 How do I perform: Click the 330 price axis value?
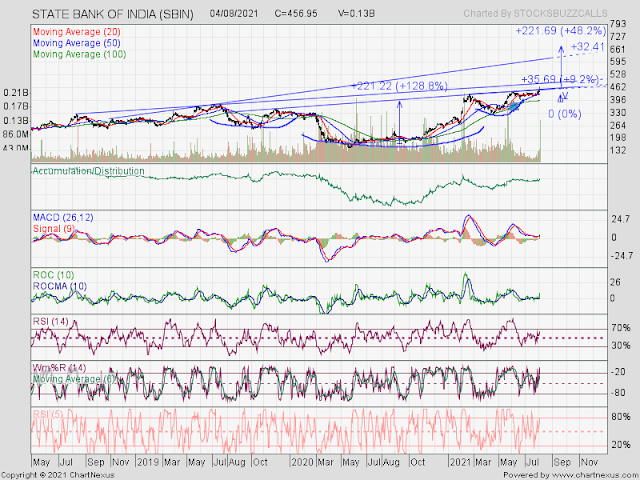(x=617, y=112)
